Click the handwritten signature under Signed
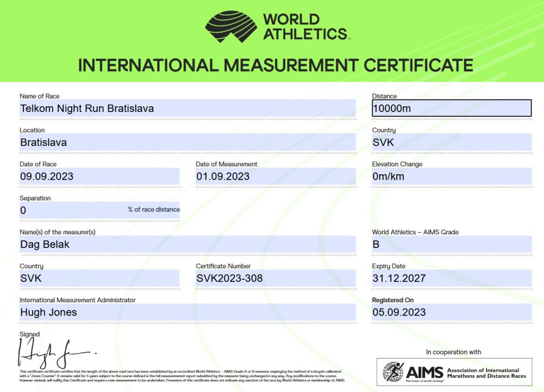 tap(57, 354)
